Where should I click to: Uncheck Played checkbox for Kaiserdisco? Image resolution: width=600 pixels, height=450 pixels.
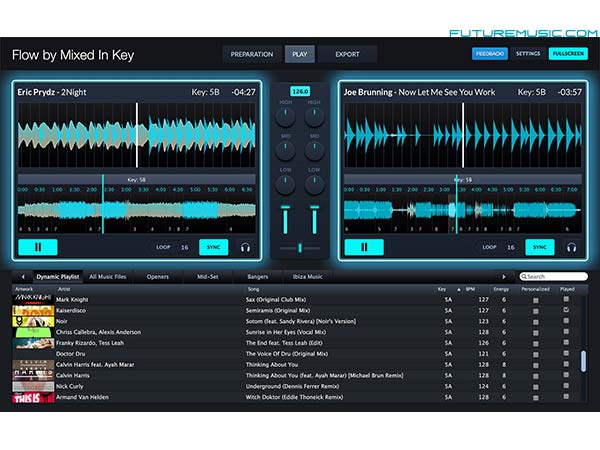point(566,310)
